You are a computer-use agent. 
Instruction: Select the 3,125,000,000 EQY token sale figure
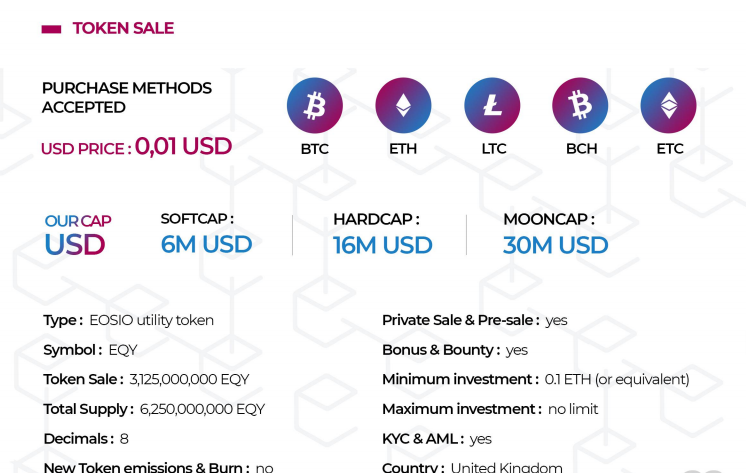pos(189,380)
